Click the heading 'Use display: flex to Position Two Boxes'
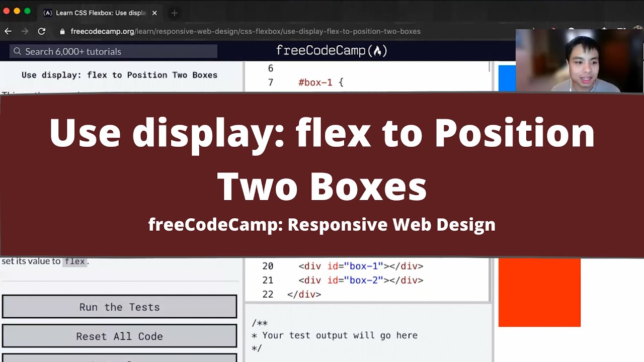 click(119, 75)
